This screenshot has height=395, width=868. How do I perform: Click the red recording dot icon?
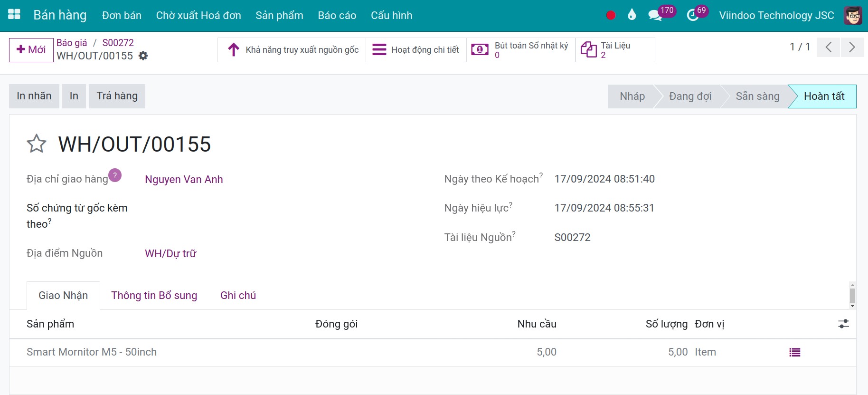[x=611, y=15]
